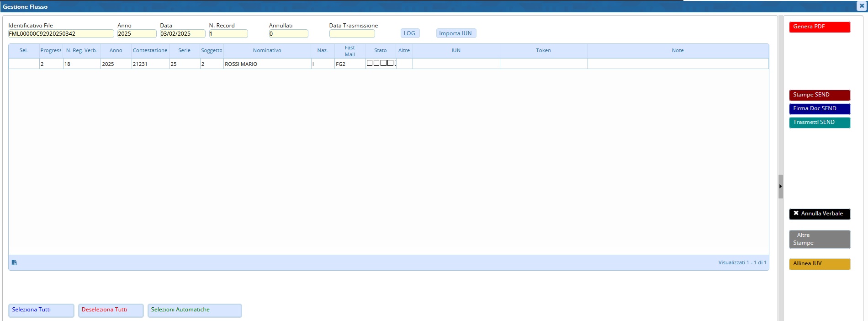The image size is (868, 321).
Task: Close the Gestione Flusso window
Action: (862, 6)
